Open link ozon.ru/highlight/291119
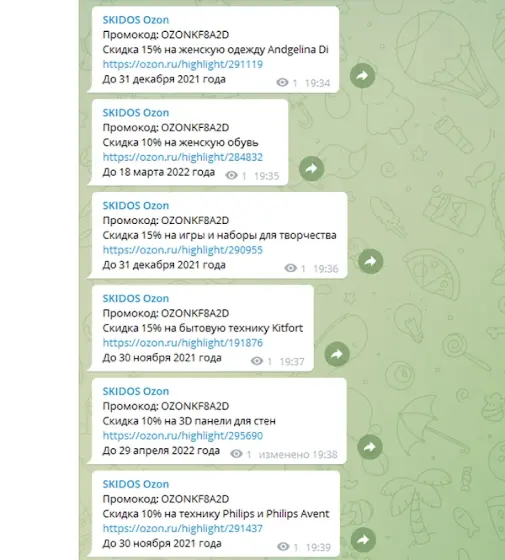 pos(182,64)
